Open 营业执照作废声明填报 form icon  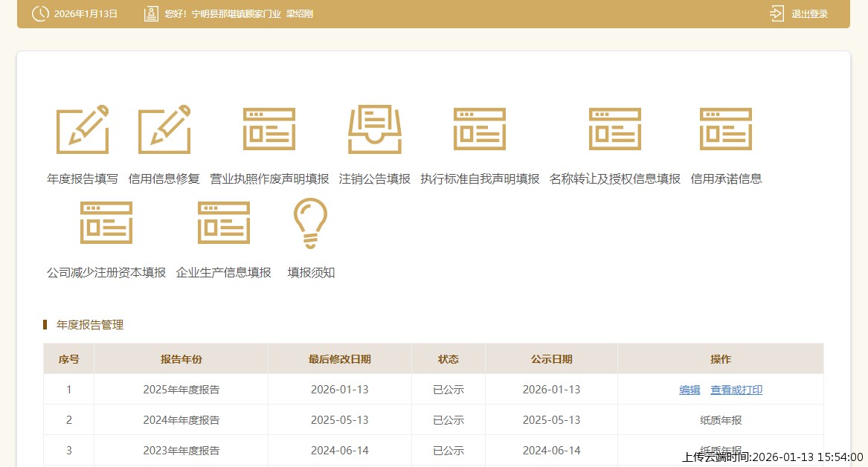pos(269,129)
